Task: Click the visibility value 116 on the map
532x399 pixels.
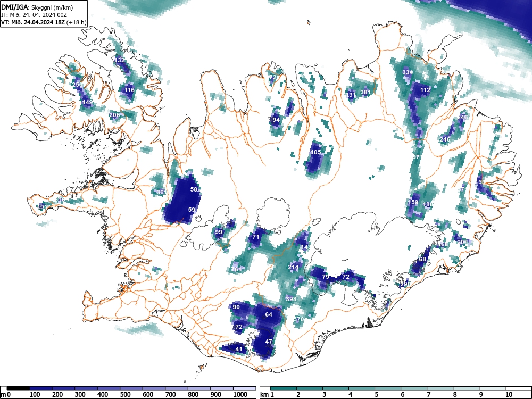Action: pos(130,90)
